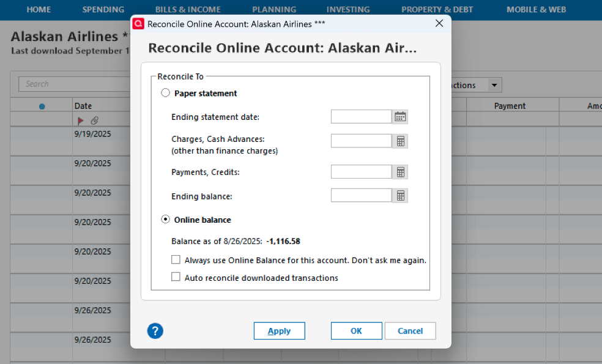Close the Reconcile Online Account dialog
Screen dimensions: 602x364
pos(439,23)
